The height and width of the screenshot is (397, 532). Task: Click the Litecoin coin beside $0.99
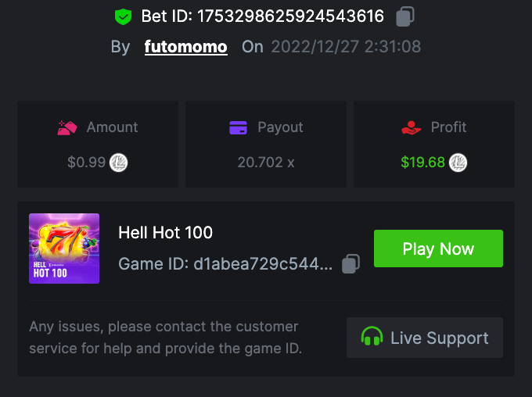(119, 163)
